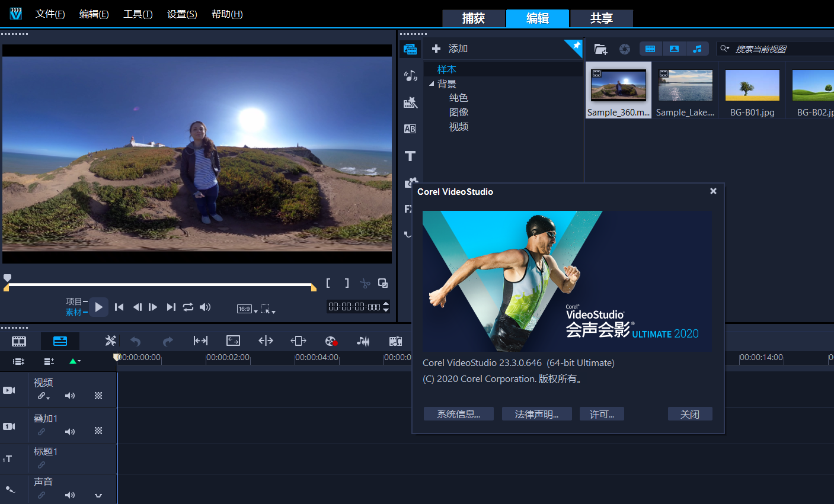This screenshot has width=834, height=504.
Task: Click the timecode stepper arrows
Action: pyautogui.click(x=386, y=307)
